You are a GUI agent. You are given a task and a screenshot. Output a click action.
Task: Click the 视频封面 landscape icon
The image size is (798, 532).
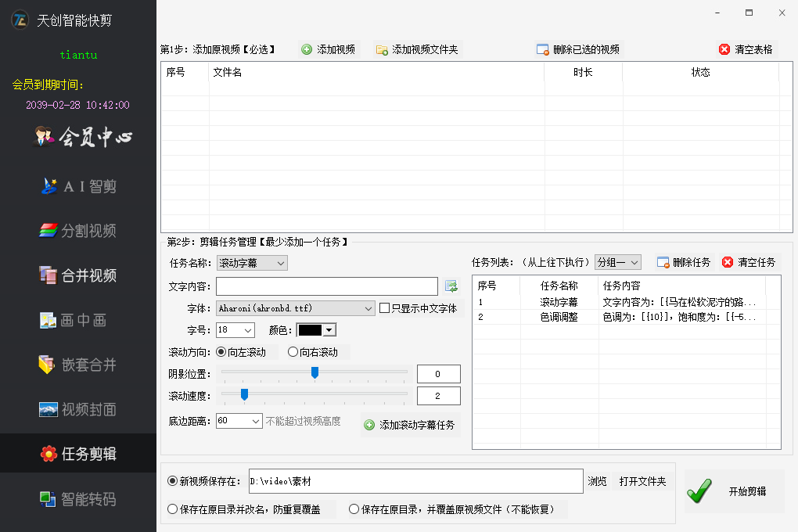[49, 409]
